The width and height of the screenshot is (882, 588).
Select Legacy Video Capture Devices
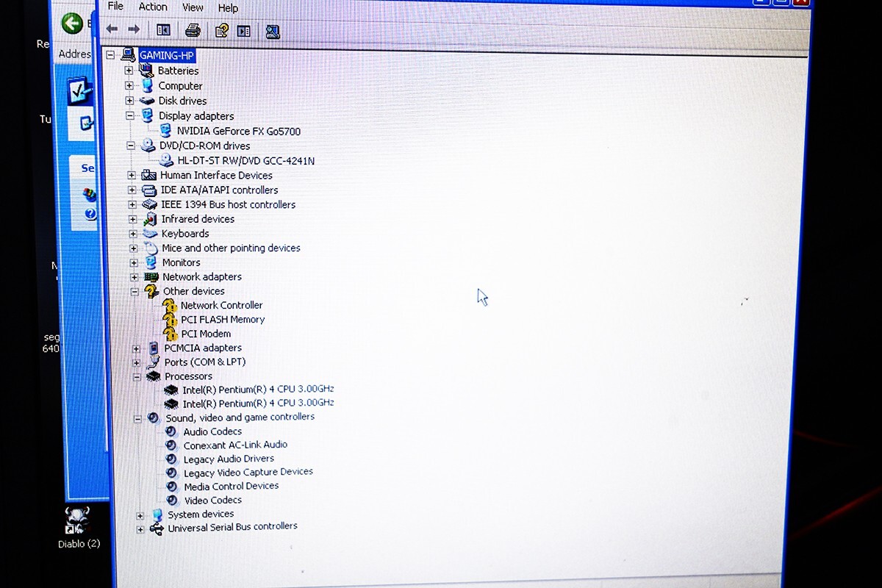(248, 473)
